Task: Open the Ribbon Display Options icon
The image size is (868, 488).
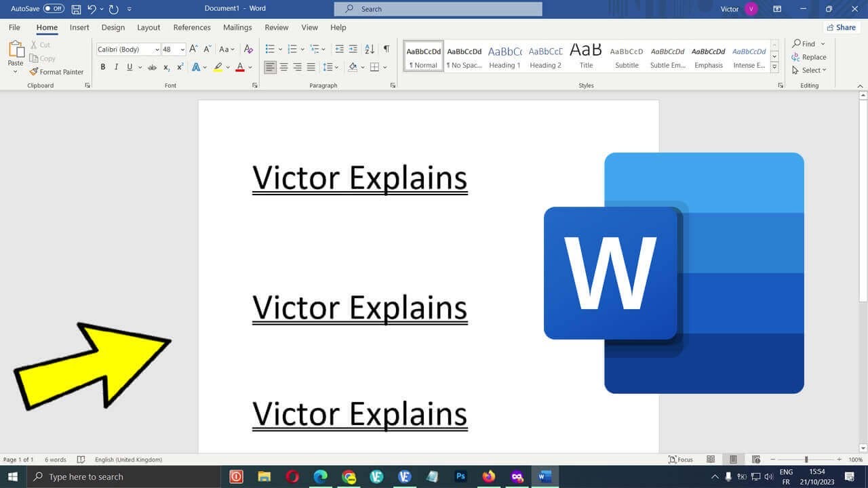Action: [x=777, y=9]
